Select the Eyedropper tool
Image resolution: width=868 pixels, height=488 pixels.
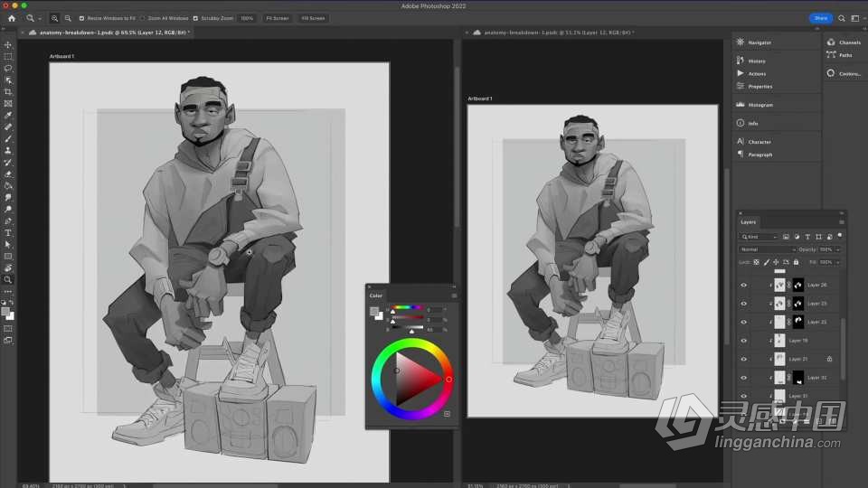(x=8, y=115)
